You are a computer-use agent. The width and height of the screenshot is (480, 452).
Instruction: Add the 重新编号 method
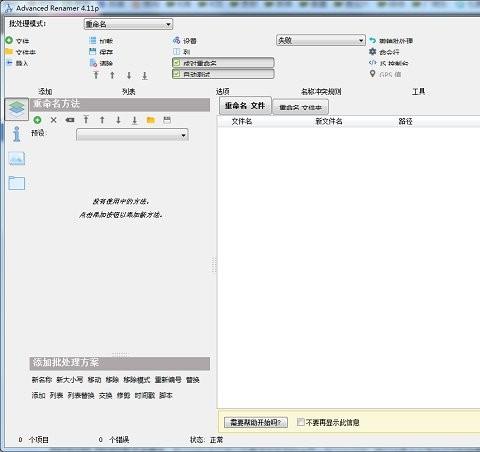(168, 380)
